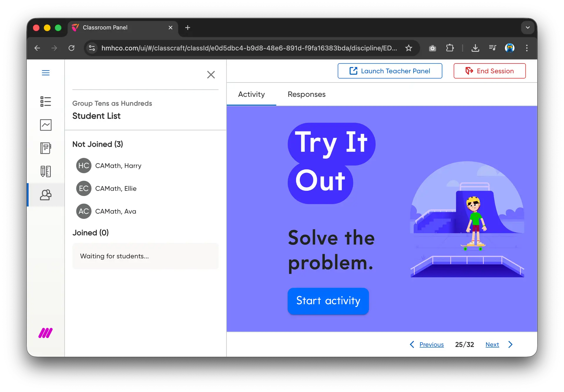Bookmark page with star icon

(409, 48)
